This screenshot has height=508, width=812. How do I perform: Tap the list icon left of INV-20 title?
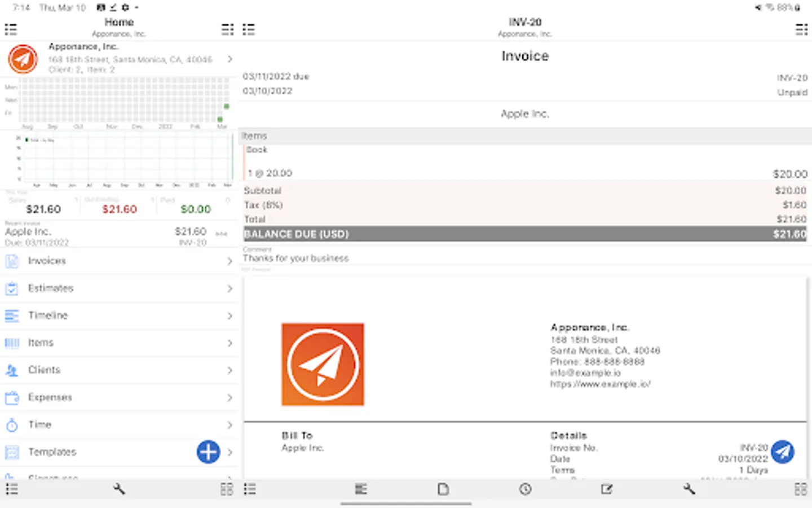[x=249, y=29]
